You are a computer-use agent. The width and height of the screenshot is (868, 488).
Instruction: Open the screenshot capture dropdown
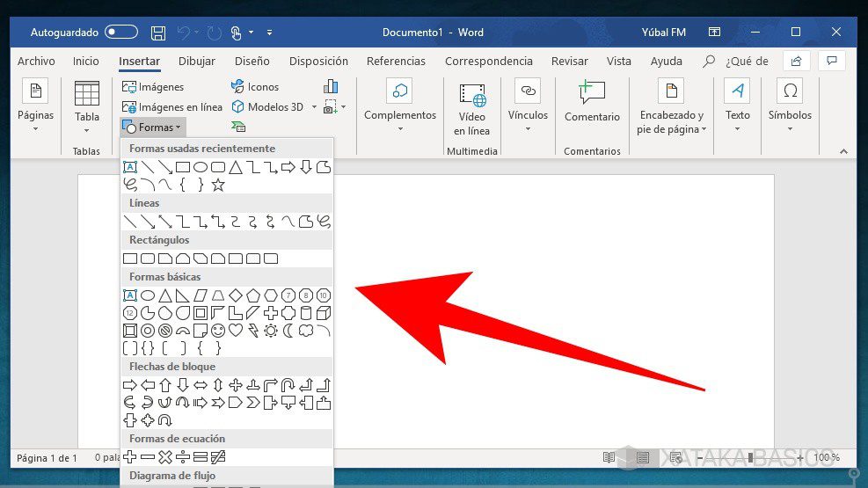tap(343, 106)
